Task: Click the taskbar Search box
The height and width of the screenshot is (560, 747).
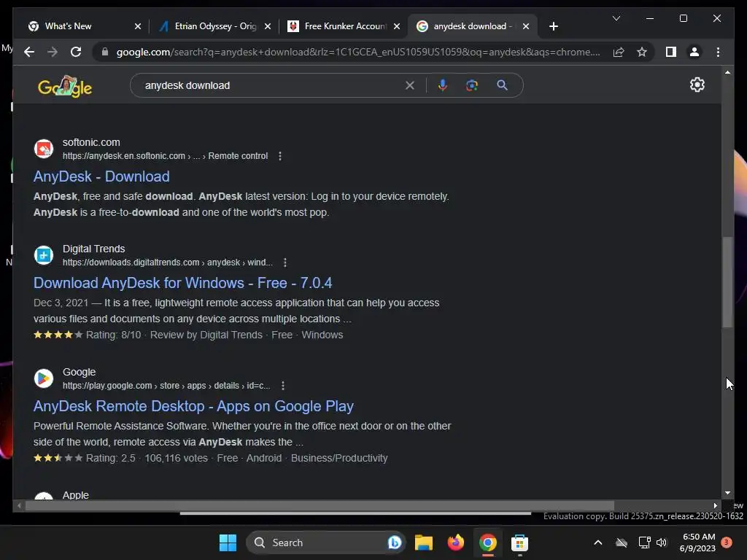Action: [x=325, y=542]
